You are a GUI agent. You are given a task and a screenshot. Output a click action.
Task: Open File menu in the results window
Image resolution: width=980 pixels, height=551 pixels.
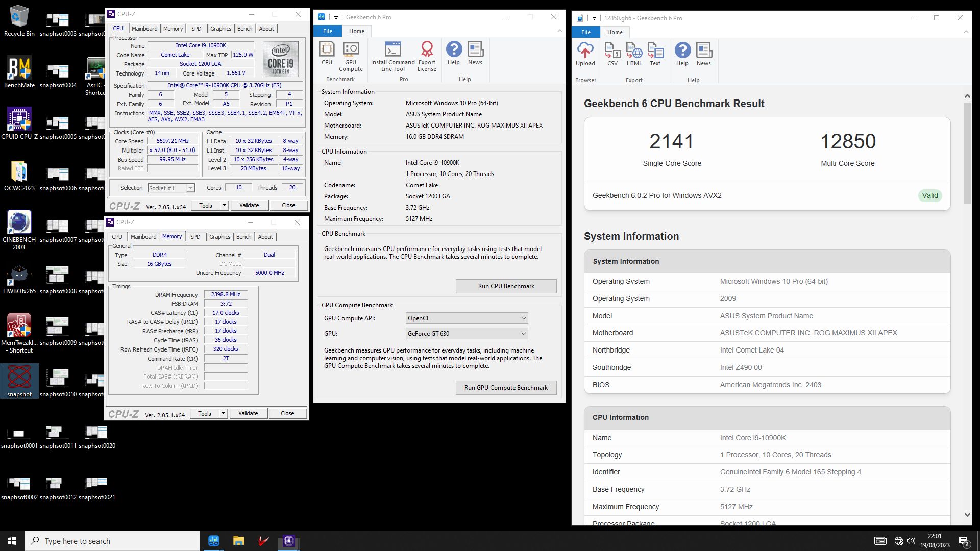586,32
